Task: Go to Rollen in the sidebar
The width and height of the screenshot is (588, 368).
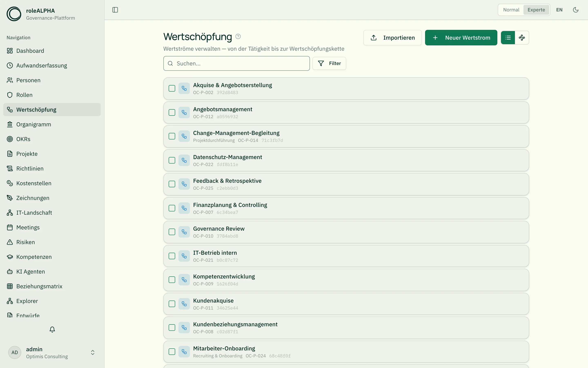Action: coord(52,95)
